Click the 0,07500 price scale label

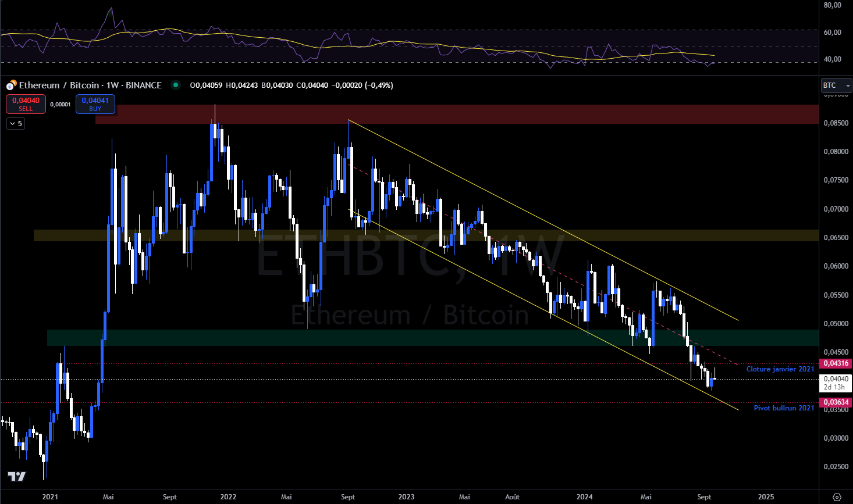[x=836, y=180]
